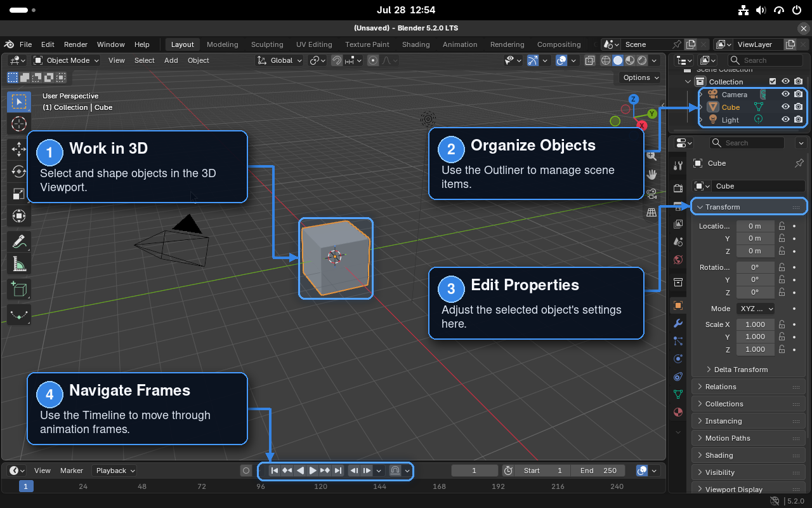Open the Physics properties tab
The height and width of the screenshot is (508, 812).
point(678,359)
